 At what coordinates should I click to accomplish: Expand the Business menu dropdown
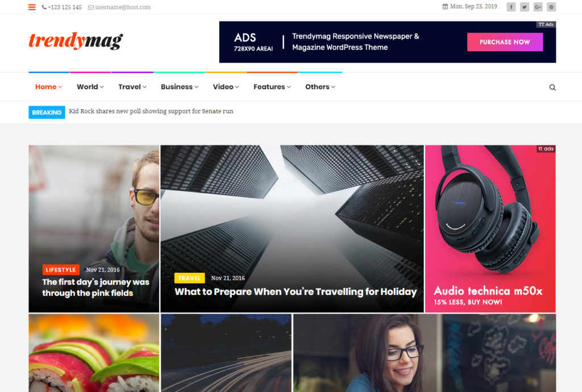click(x=180, y=87)
